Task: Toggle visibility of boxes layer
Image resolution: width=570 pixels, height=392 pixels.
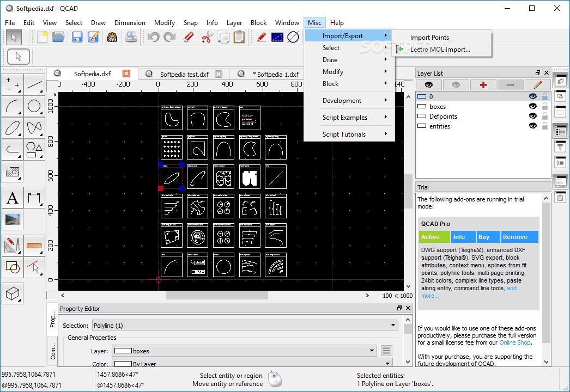Action: [533, 106]
